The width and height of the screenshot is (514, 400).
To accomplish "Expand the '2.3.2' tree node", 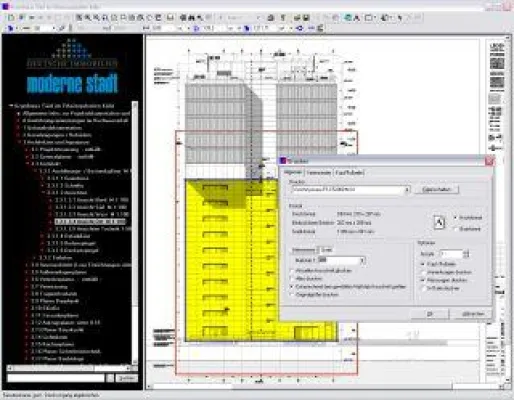I will [35, 258].
